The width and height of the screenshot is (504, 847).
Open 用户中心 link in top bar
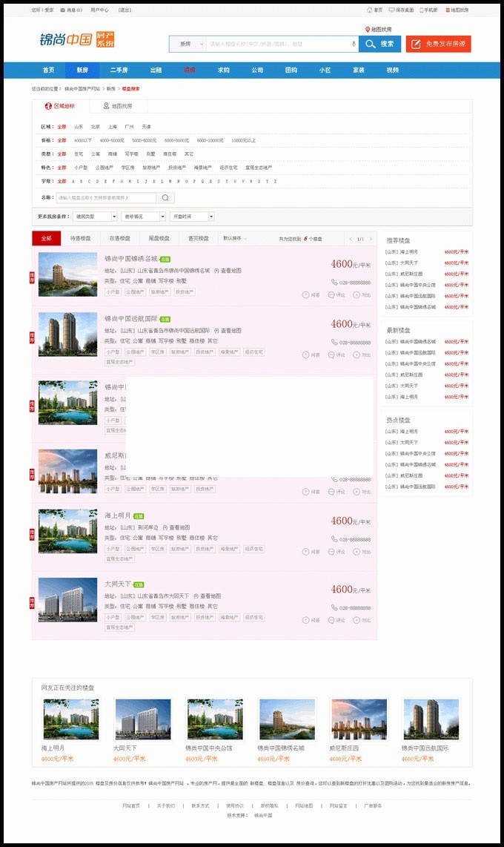point(99,10)
